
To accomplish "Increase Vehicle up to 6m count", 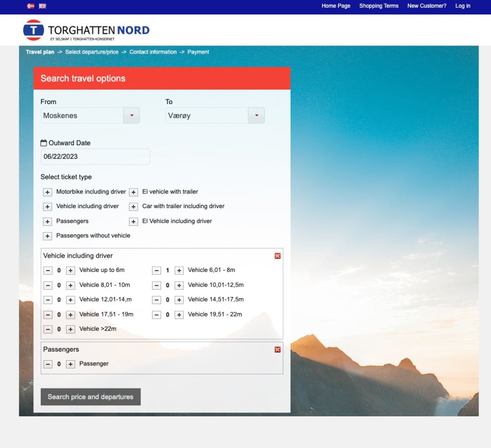I will click(70, 271).
